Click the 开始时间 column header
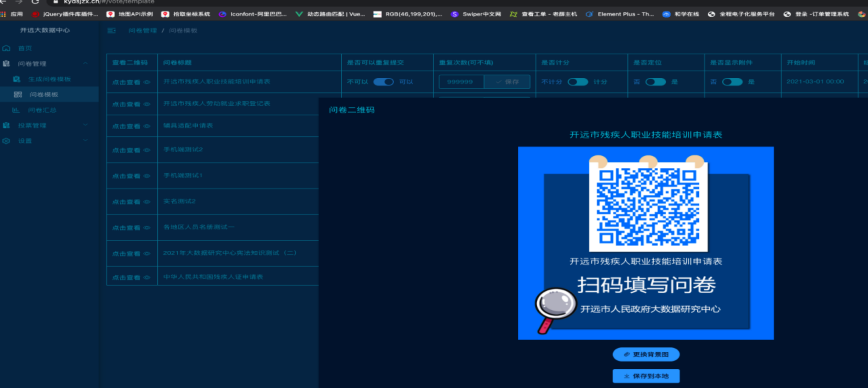The width and height of the screenshot is (868, 388). click(801, 63)
